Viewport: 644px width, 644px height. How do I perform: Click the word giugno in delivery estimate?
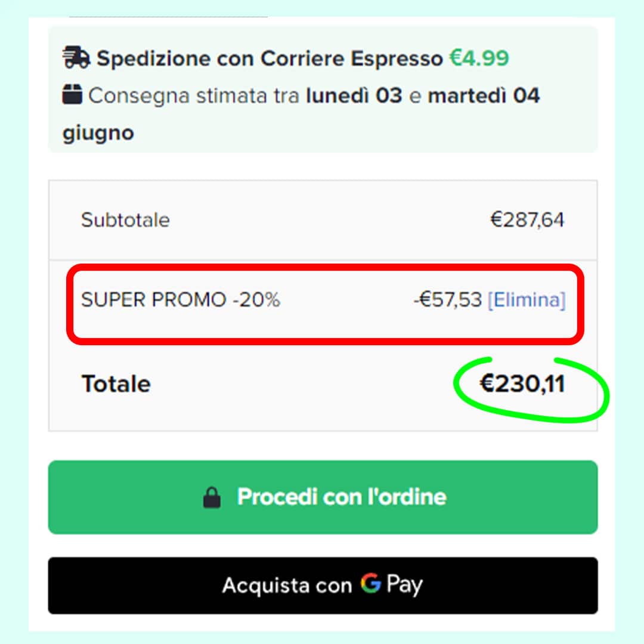(x=98, y=132)
